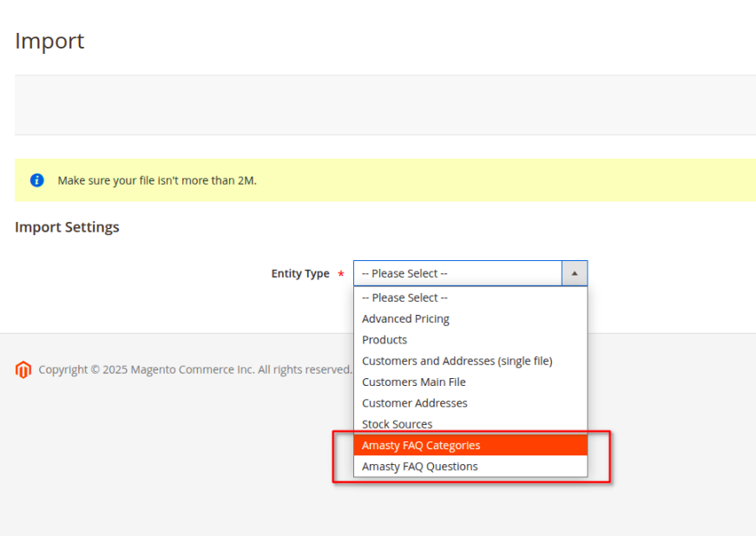
Task: Click the Magento copyright text
Action: pyautogui.click(x=195, y=369)
